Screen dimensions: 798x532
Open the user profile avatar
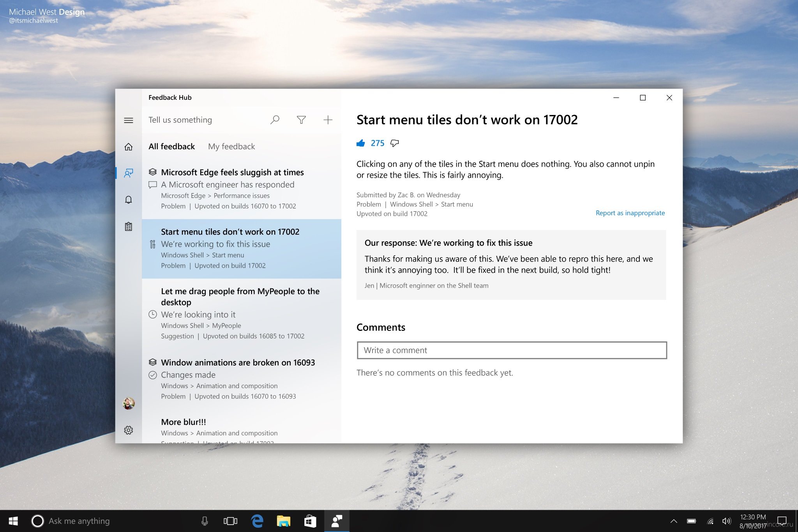129,403
